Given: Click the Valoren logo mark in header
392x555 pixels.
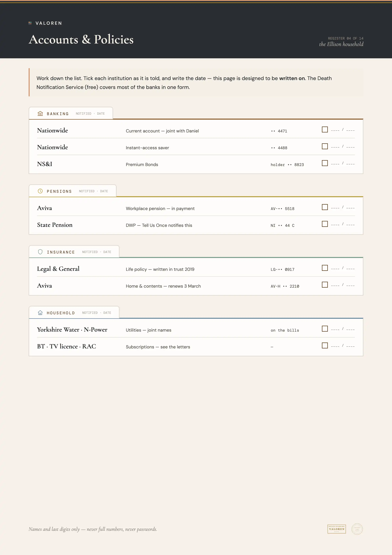Looking at the screenshot, I should tap(30, 23).
